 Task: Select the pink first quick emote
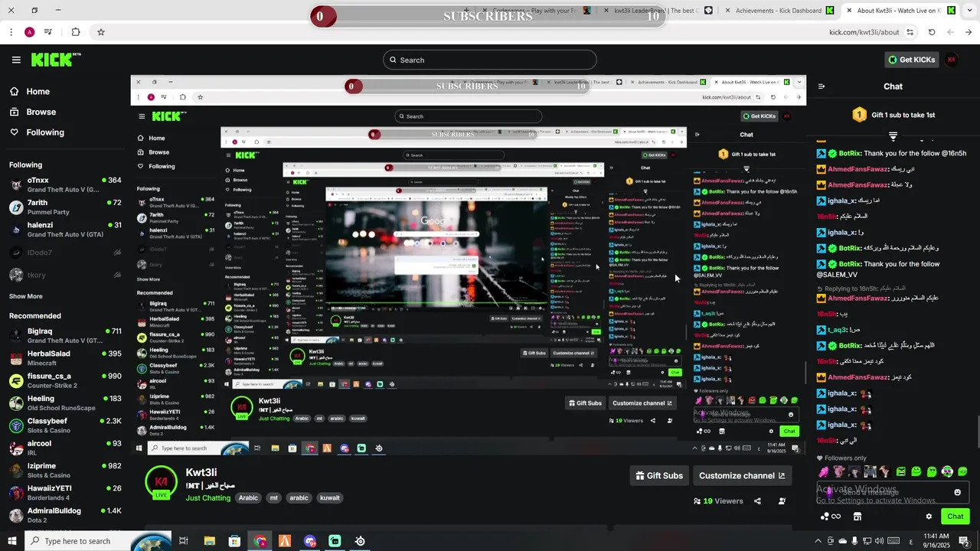click(x=823, y=471)
